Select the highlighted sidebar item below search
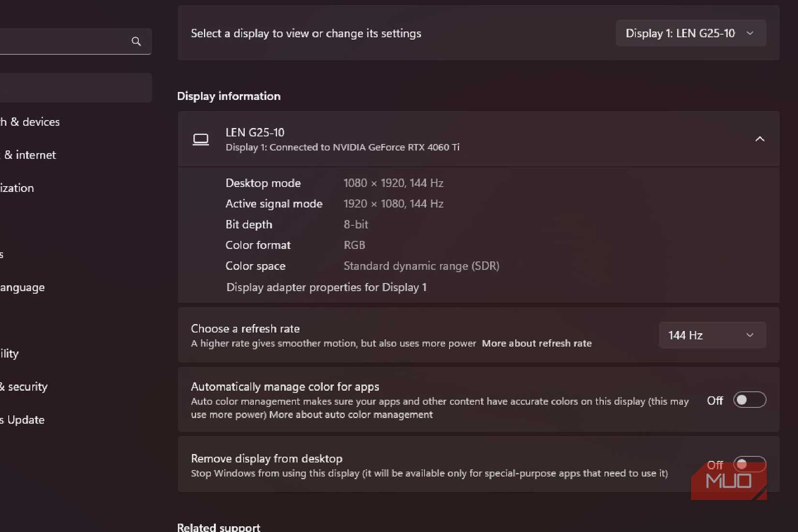 tap(75, 88)
